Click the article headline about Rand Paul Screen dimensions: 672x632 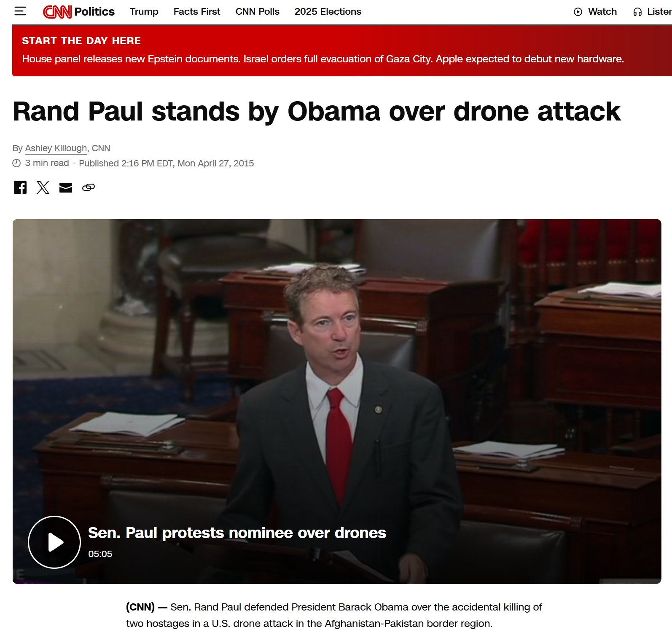[317, 112]
